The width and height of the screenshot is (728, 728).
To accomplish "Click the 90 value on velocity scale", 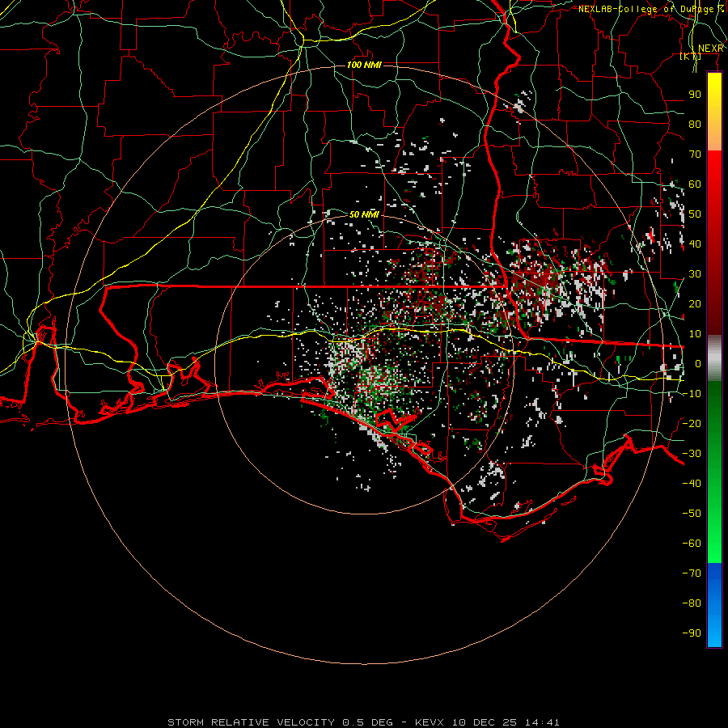I will pos(695,95).
